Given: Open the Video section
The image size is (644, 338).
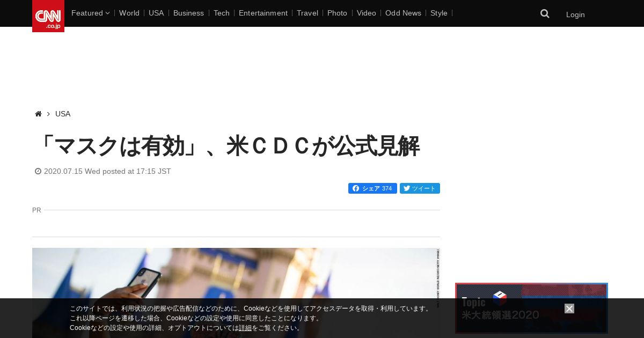Looking at the screenshot, I should [367, 13].
